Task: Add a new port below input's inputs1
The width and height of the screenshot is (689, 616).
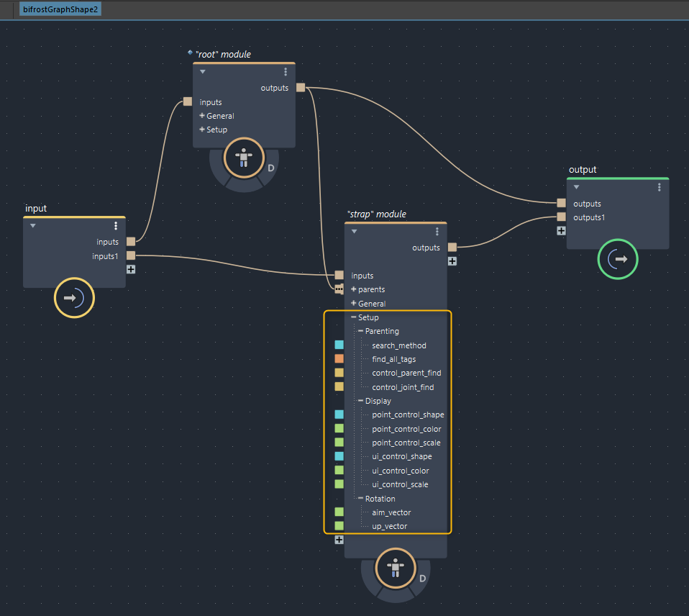Action: click(x=131, y=270)
